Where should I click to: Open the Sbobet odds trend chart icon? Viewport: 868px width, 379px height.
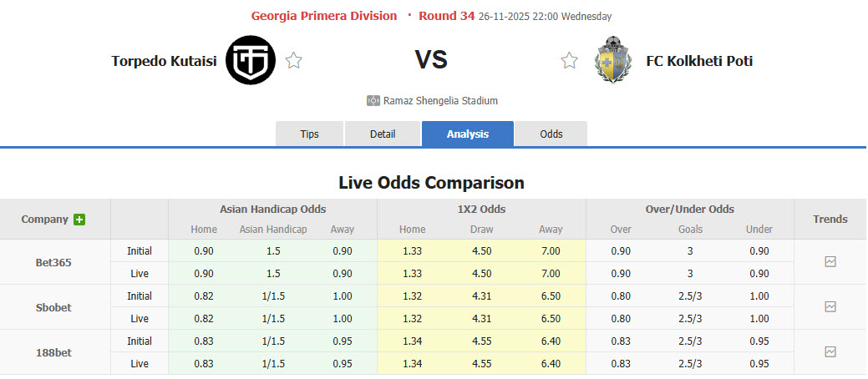830,306
